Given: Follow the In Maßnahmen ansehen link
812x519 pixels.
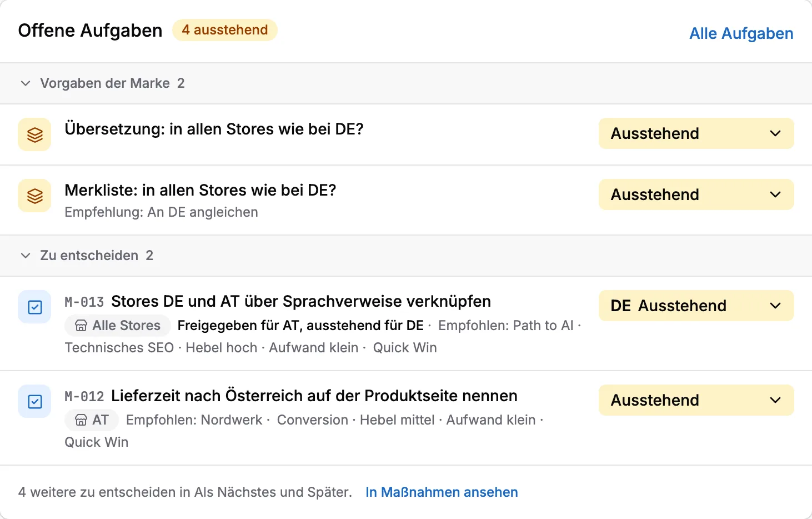Looking at the screenshot, I should pyautogui.click(x=442, y=492).
